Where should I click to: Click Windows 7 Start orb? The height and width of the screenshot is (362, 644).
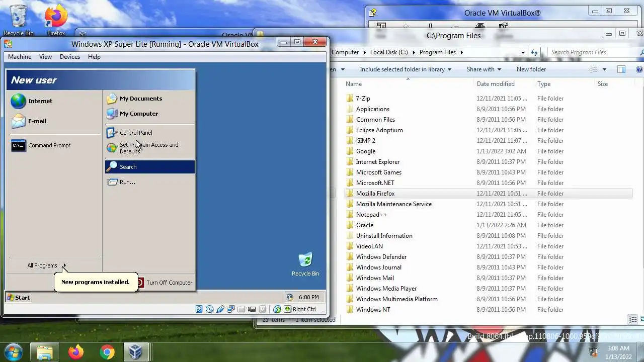13,351
